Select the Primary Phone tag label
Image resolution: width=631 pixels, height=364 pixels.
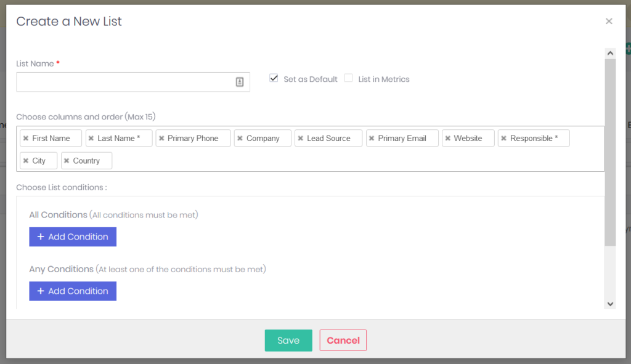click(x=193, y=139)
